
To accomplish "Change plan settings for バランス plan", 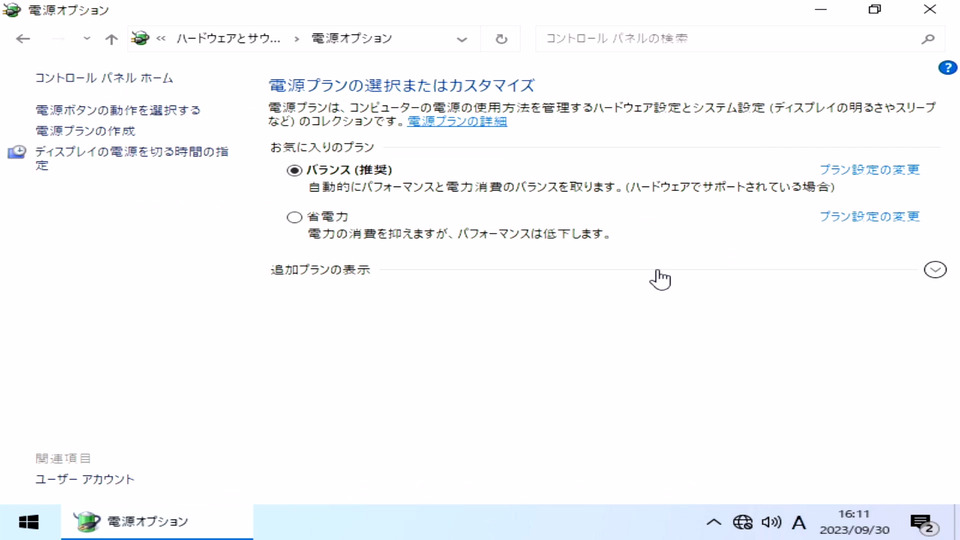I will [869, 170].
